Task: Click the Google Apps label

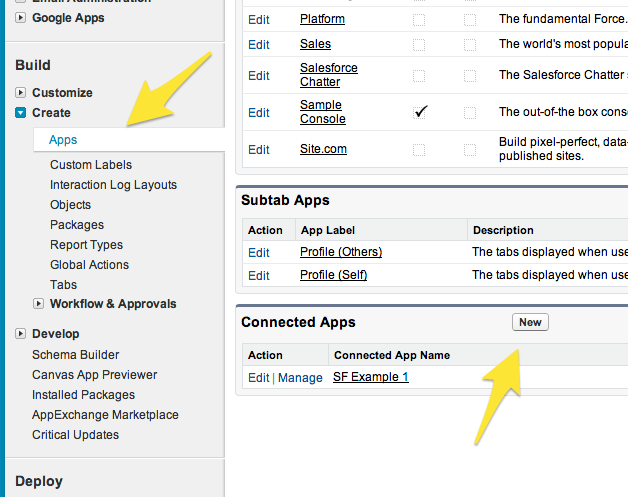Action: coord(68,18)
